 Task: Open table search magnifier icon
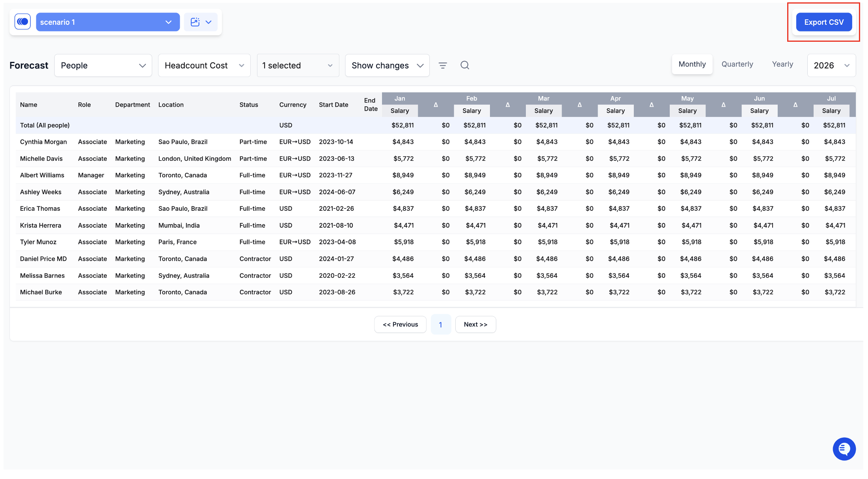coord(465,65)
